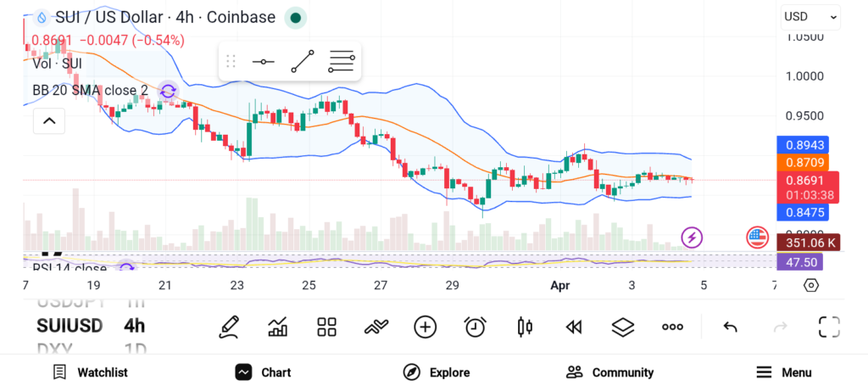Add a symbol with the plus icon
The width and height of the screenshot is (868, 391).
pyautogui.click(x=425, y=327)
